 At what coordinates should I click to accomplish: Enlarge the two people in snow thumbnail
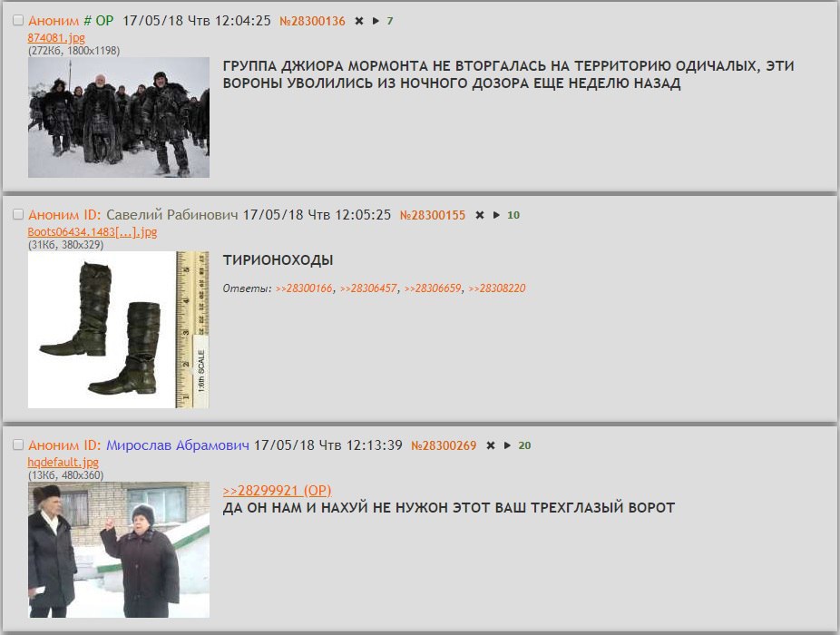pos(119,550)
